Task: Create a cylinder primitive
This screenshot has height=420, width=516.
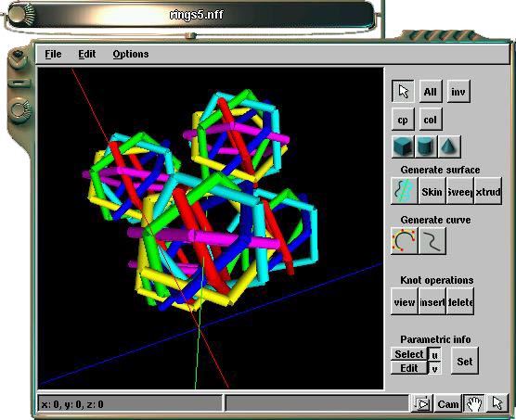Action: [x=427, y=146]
